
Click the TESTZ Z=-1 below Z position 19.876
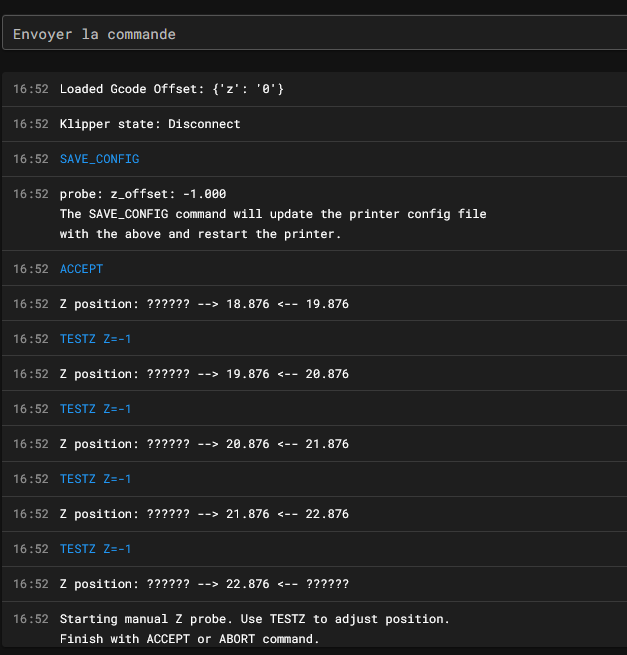95,409
